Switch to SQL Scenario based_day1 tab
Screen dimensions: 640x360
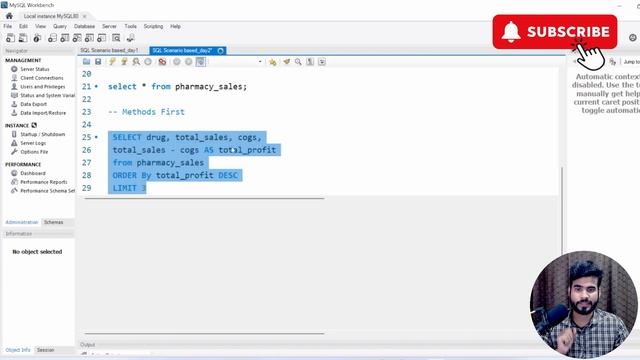[x=109, y=50]
